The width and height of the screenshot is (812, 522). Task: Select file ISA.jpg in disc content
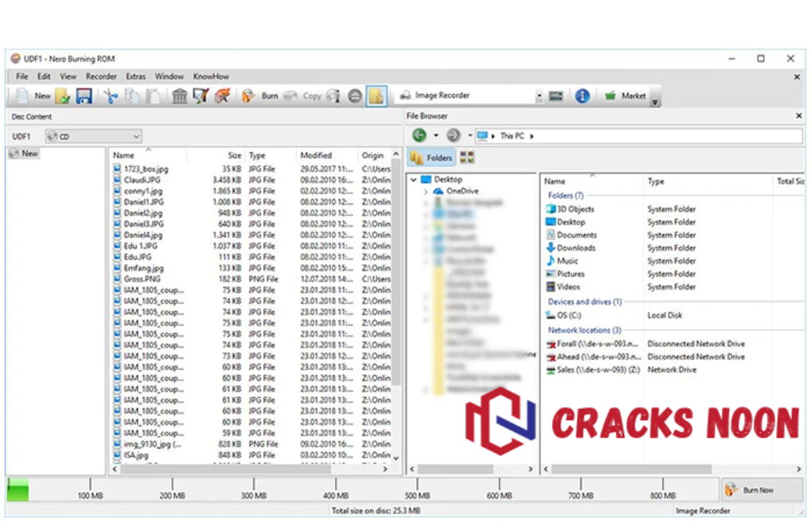click(136, 455)
